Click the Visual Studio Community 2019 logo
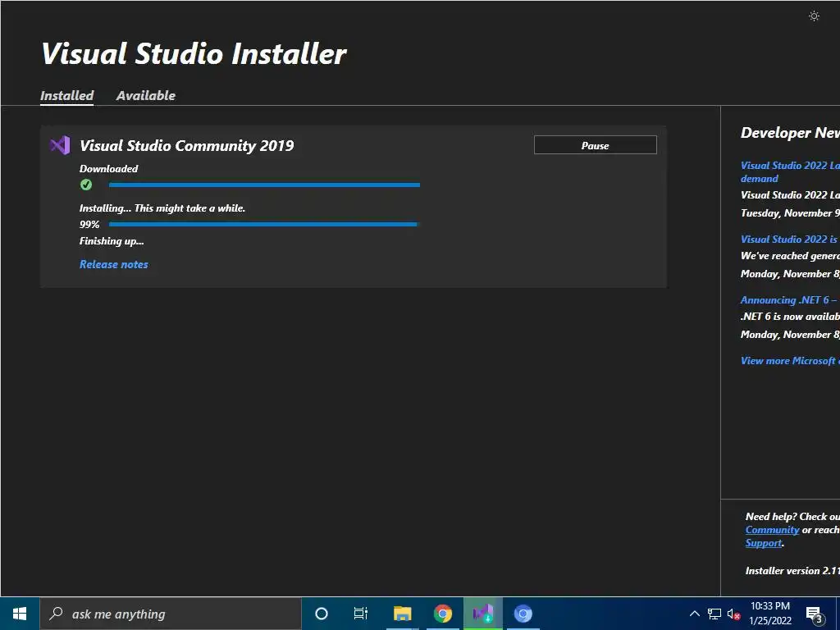Image resolution: width=840 pixels, height=630 pixels. point(60,145)
